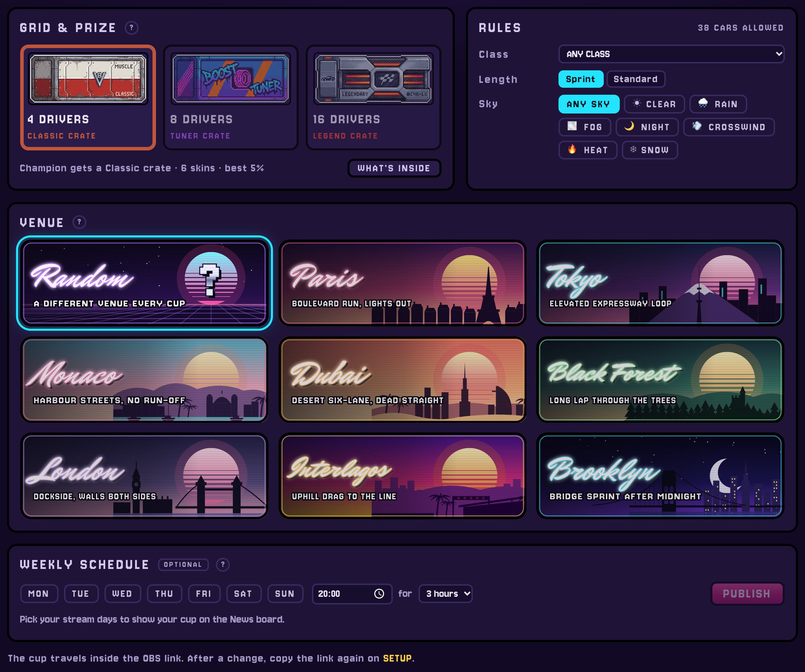Image resolution: width=805 pixels, height=672 pixels.
Task: Open the 3 hours duration dropdown
Action: click(x=445, y=593)
